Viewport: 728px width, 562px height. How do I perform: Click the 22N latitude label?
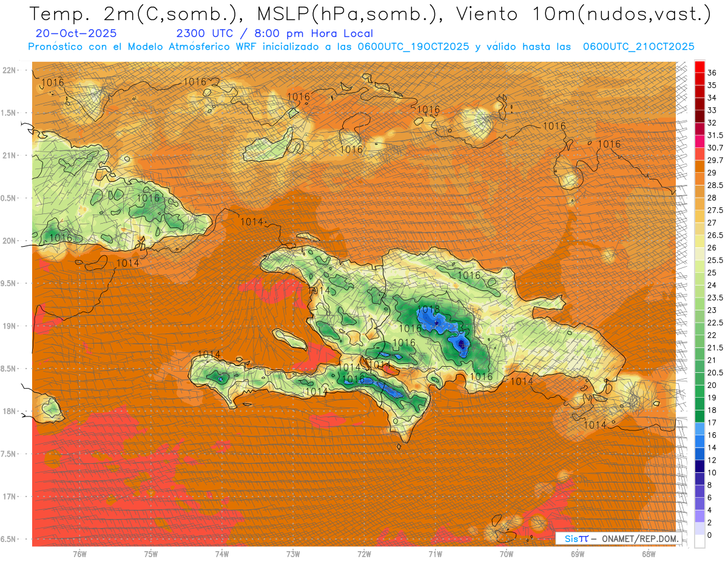click(8, 70)
